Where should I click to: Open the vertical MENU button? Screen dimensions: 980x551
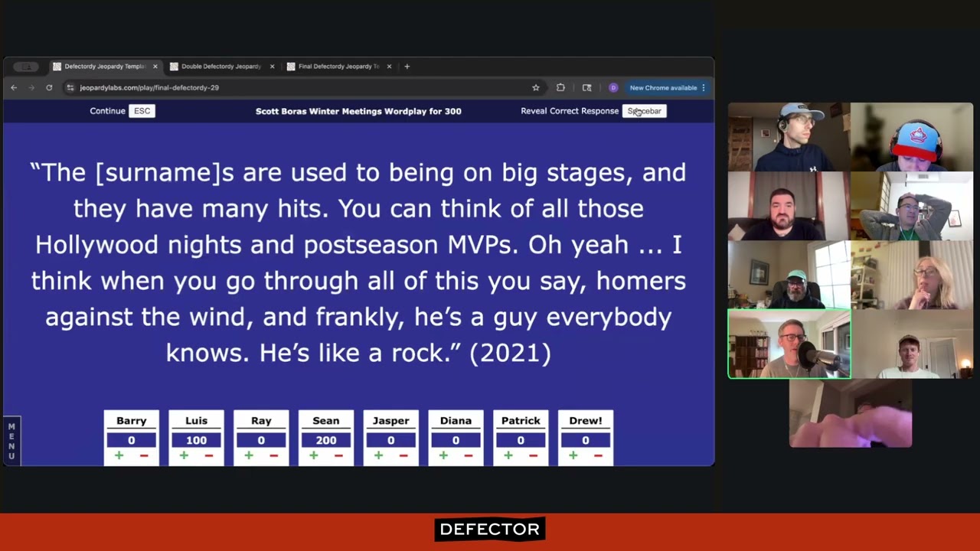[x=11, y=441]
